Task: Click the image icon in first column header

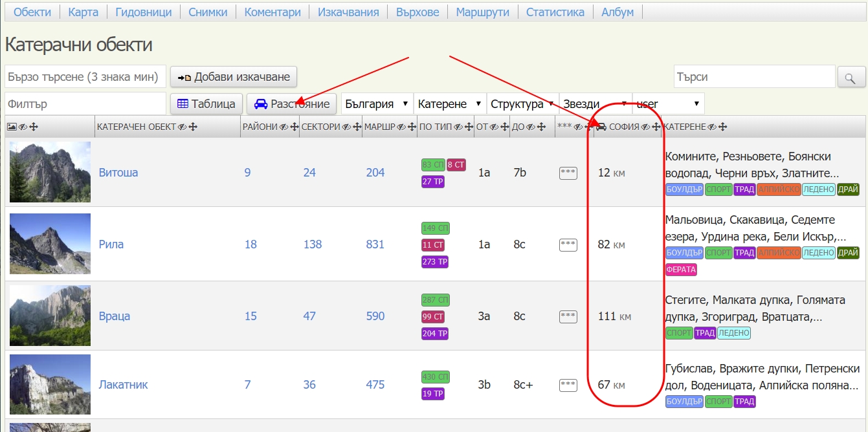Action: 12,127
